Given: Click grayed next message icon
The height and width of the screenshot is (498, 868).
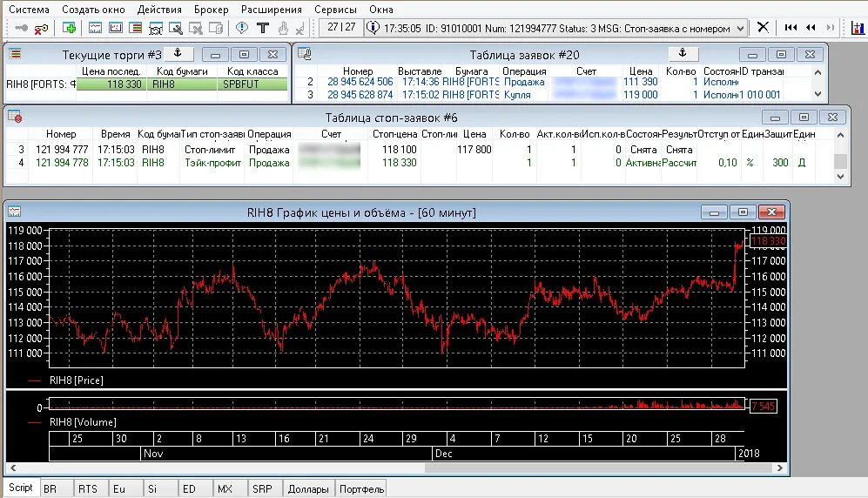Looking at the screenshot, I should pos(830,27).
